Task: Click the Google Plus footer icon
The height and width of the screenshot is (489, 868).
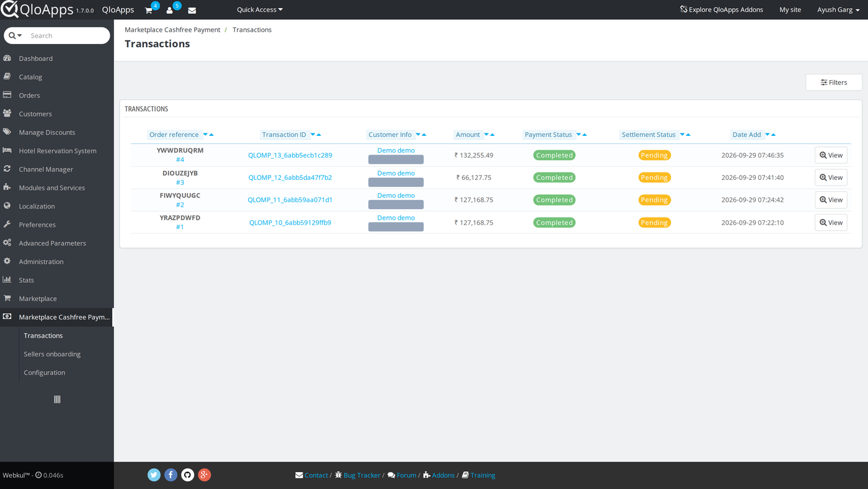Action: click(x=205, y=475)
